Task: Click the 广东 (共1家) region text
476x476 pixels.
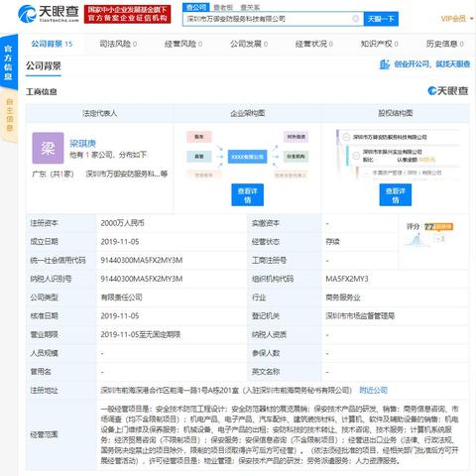Action: pos(53,174)
